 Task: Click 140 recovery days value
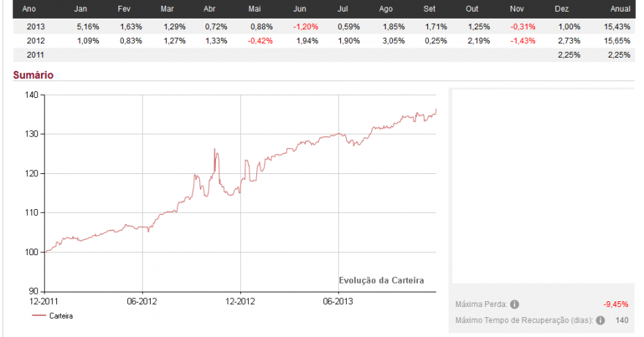tap(622, 320)
